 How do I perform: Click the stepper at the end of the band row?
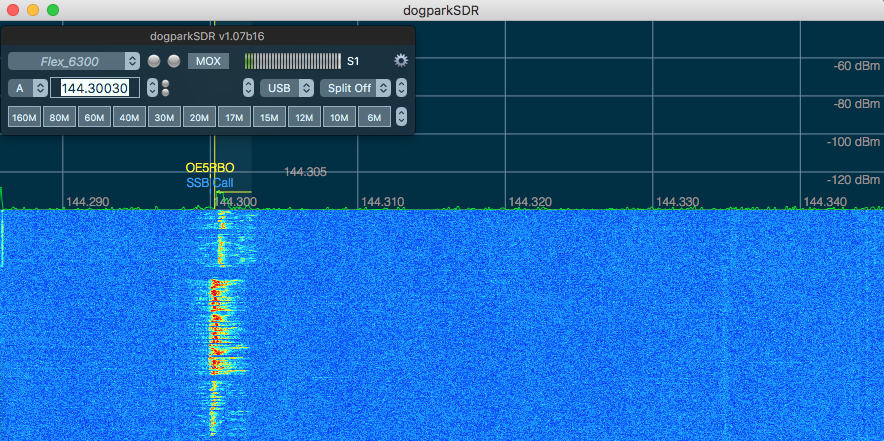(x=401, y=118)
